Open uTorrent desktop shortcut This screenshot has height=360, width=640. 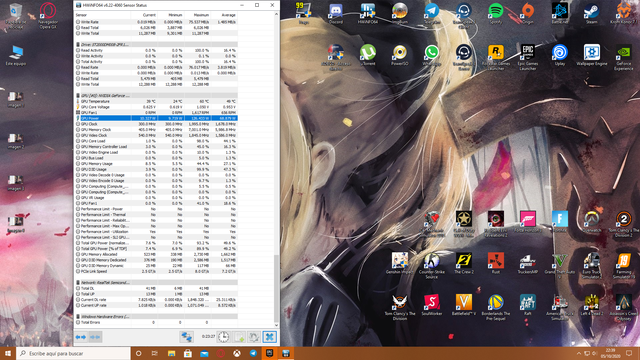coord(368,55)
